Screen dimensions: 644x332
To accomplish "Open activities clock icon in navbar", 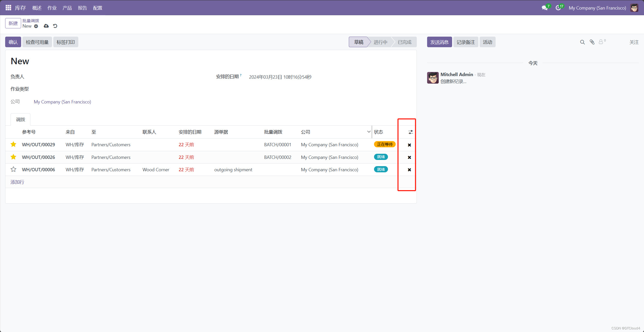I will pos(558,8).
